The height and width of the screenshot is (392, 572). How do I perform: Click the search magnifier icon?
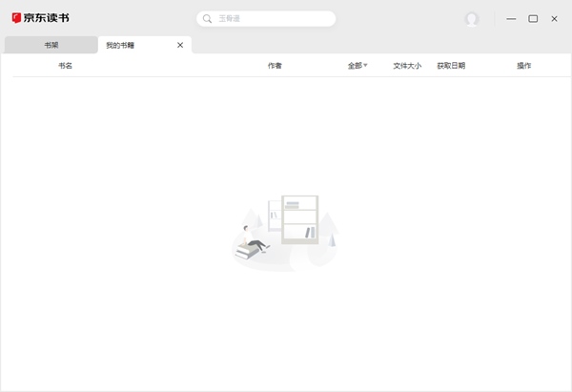[207, 19]
